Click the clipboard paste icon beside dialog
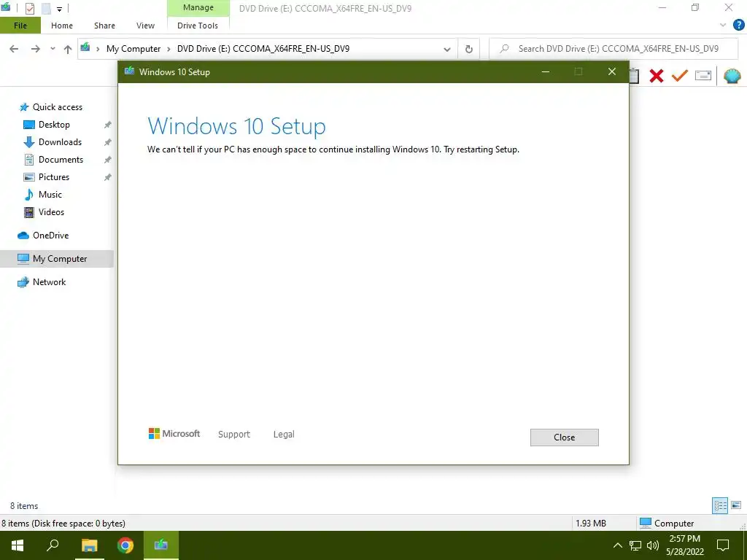The image size is (747, 560). [x=634, y=76]
